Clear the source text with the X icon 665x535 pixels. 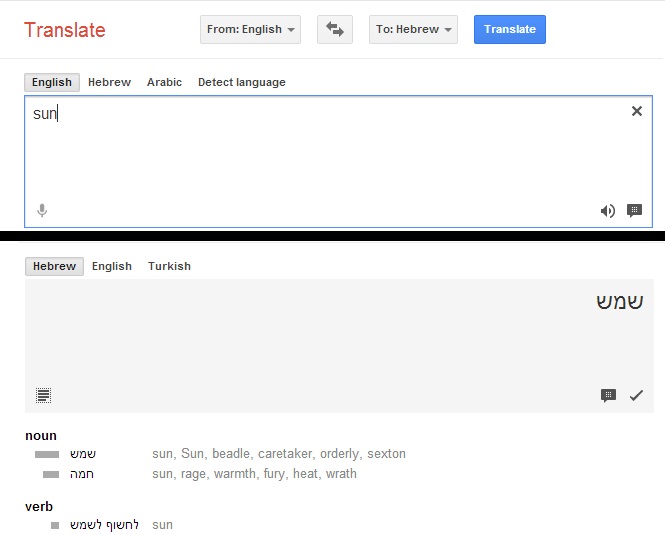pyautogui.click(x=637, y=111)
